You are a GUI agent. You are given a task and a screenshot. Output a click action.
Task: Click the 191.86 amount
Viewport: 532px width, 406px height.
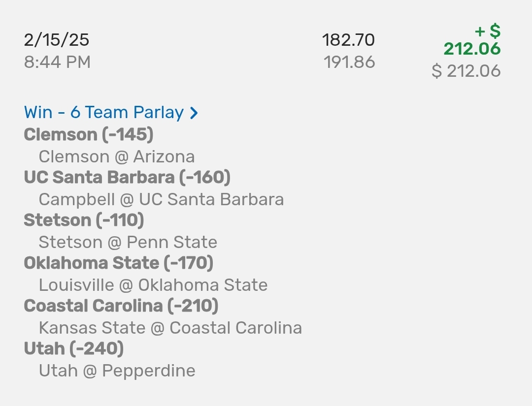coord(349,62)
